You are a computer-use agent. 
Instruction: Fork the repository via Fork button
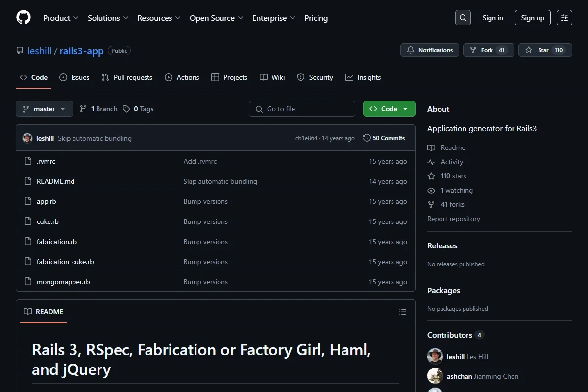(x=489, y=50)
